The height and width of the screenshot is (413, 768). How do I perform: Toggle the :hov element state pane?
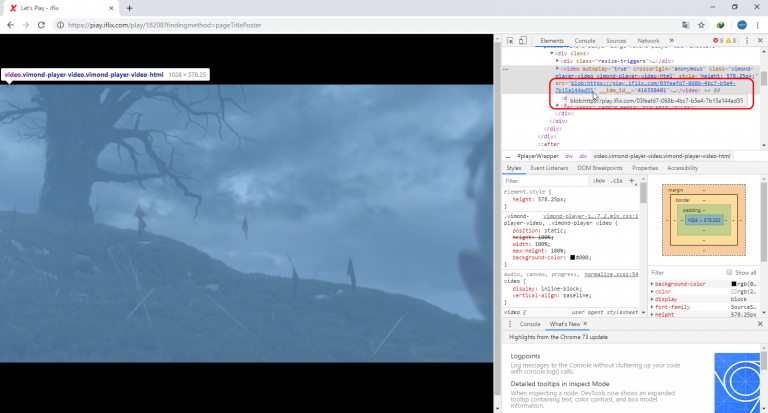(599, 181)
